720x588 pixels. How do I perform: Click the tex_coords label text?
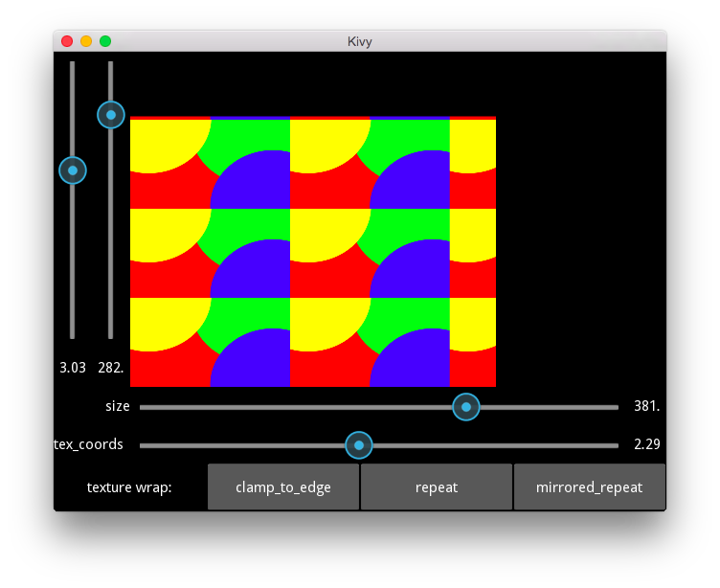88,444
